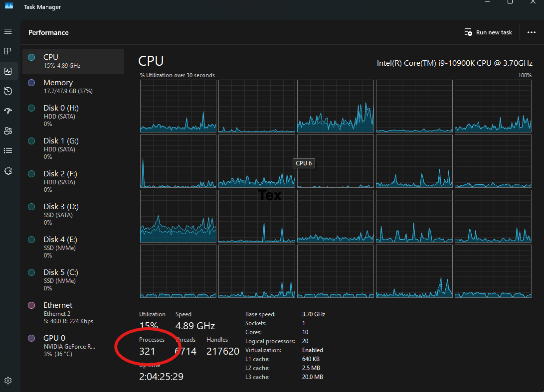This screenshot has height=392, width=544.
Task: Select the Performance page icon
Action: pos(8,71)
